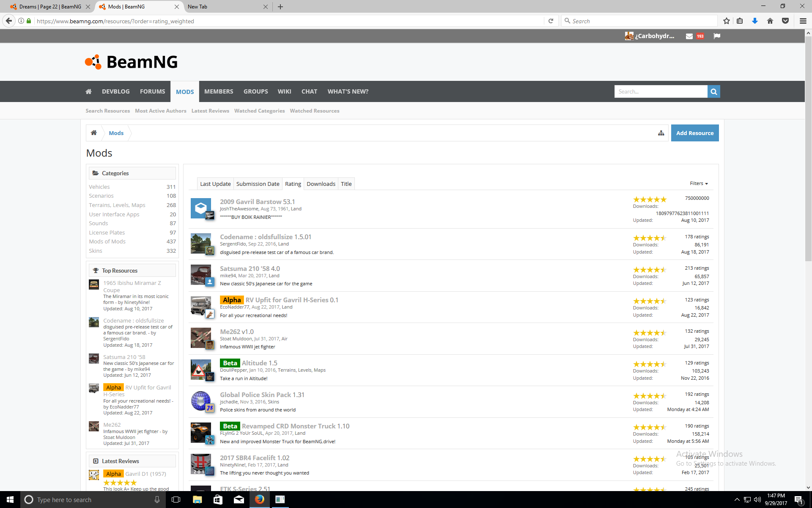Screen dimensions: 812x508
Task: Open the Mail taskbar icon
Action: [239, 500]
